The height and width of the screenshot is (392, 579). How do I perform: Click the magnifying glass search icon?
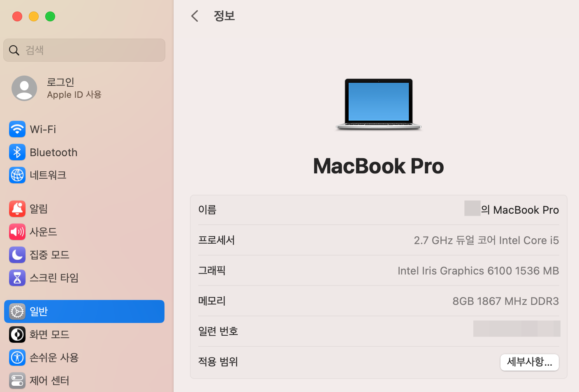click(14, 50)
